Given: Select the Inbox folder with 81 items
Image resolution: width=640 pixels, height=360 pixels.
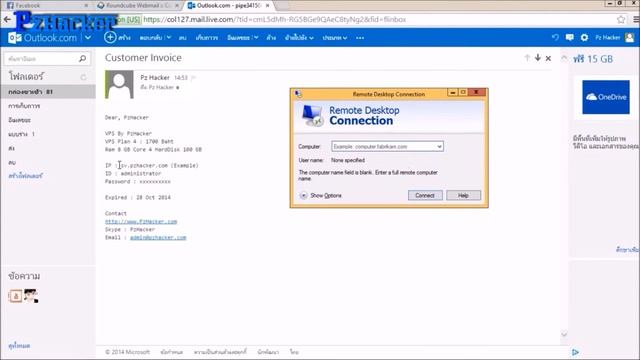Looking at the screenshot, I should click(48, 92).
